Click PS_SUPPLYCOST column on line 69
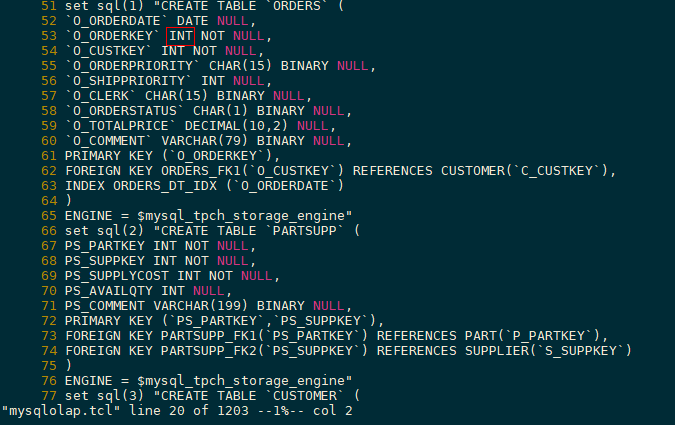The width and height of the screenshot is (675, 425). click(x=117, y=276)
